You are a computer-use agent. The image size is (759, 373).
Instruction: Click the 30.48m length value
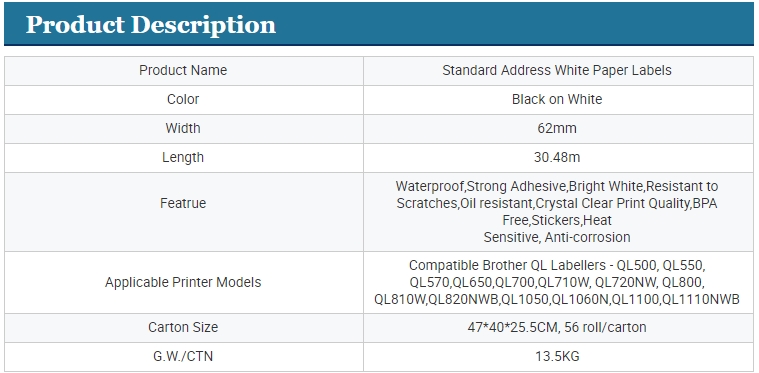point(557,157)
